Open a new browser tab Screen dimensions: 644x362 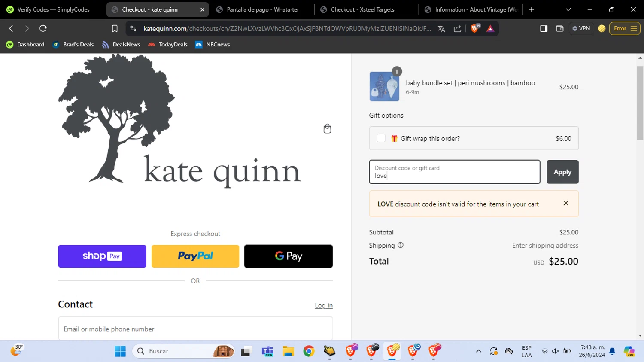tap(532, 9)
